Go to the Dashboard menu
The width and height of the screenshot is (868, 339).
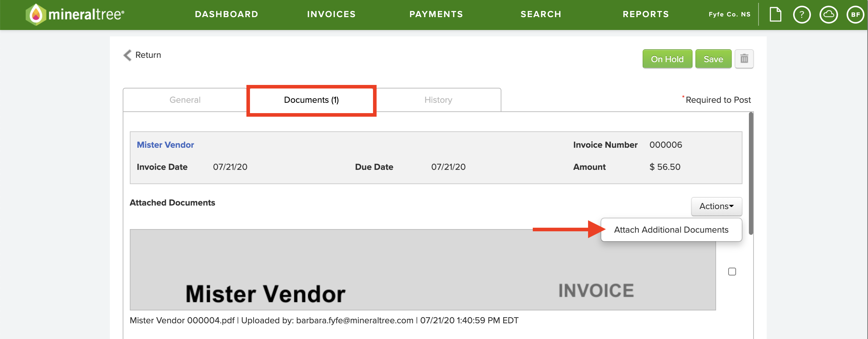(226, 14)
